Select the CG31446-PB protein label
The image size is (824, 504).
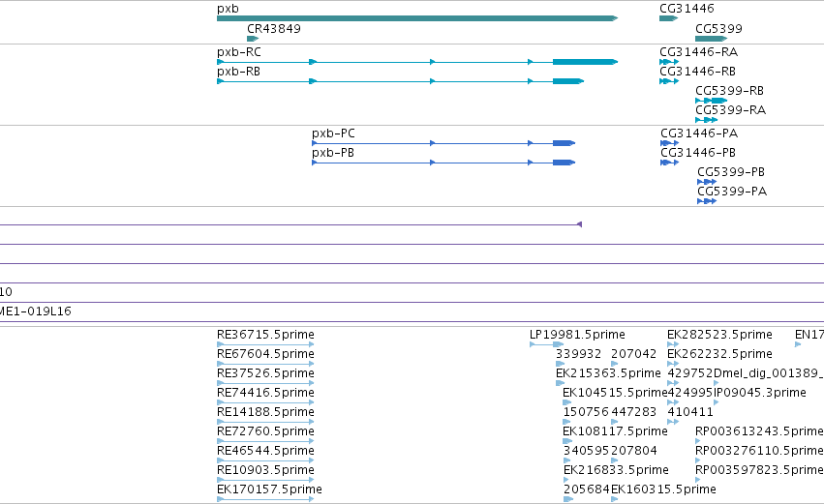tap(698, 153)
